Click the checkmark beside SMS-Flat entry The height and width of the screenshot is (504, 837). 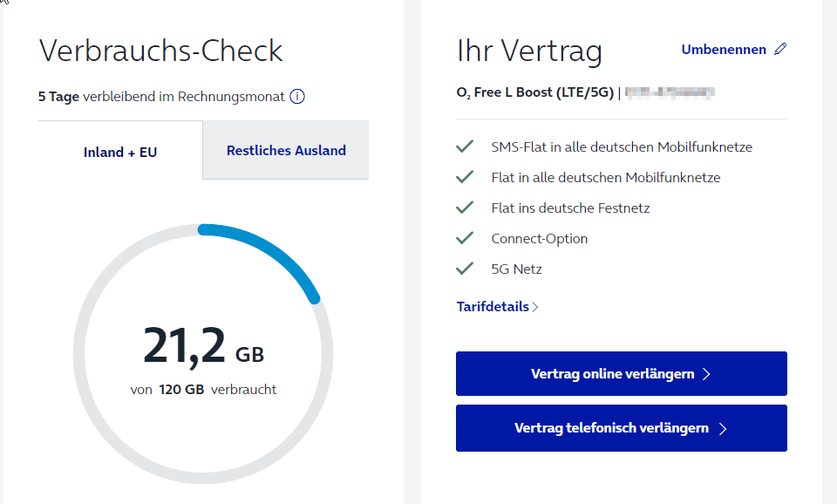(x=465, y=146)
